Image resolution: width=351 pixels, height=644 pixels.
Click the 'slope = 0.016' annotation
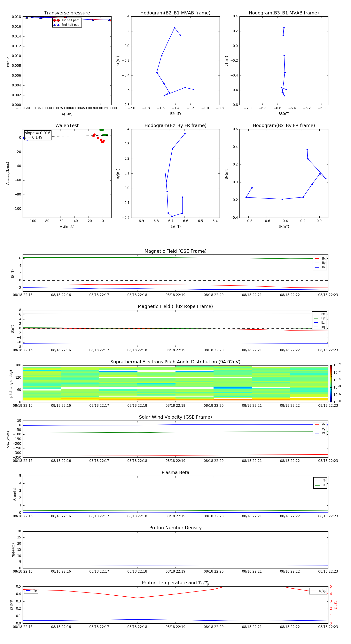38,133
